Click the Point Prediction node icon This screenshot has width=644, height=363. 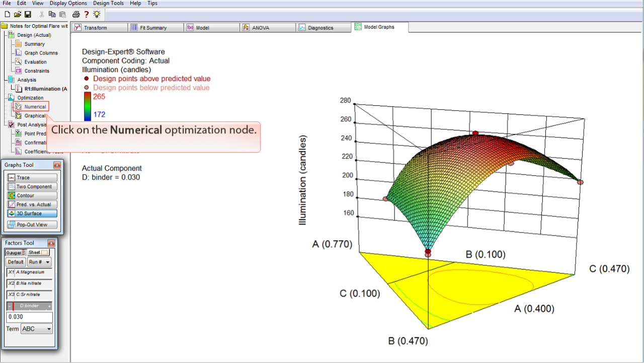pyautogui.click(x=19, y=133)
